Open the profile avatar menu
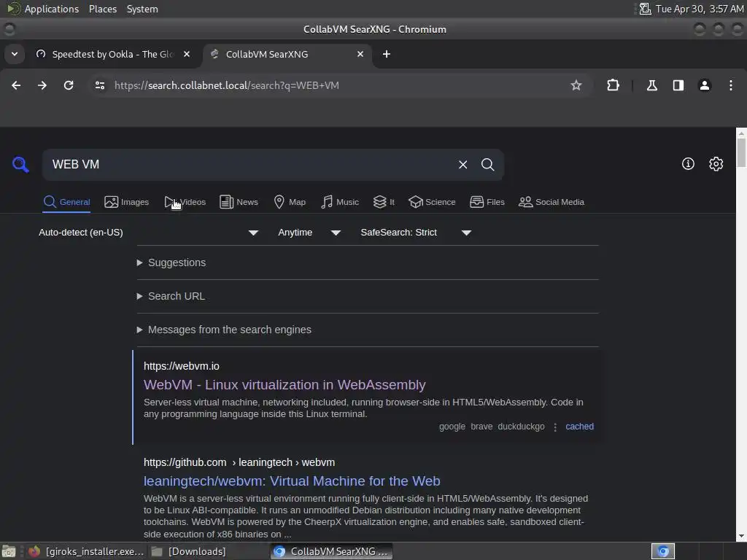The height and width of the screenshot is (560, 747). tap(704, 85)
